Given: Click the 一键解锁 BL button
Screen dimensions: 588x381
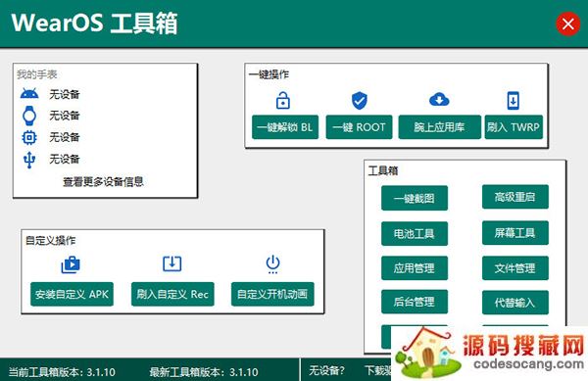Looking at the screenshot, I should (x=285, y=127).
